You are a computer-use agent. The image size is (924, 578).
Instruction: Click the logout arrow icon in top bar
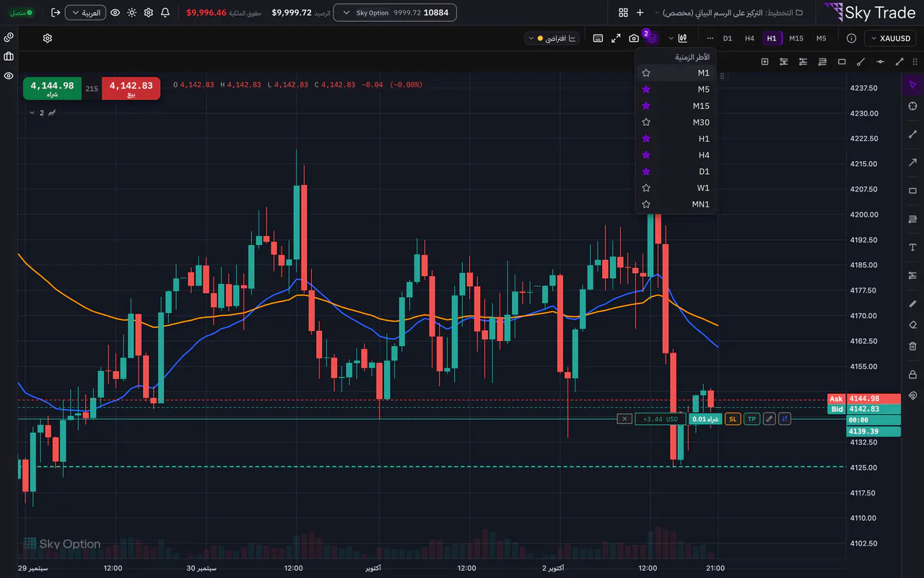tap(56, 13)
